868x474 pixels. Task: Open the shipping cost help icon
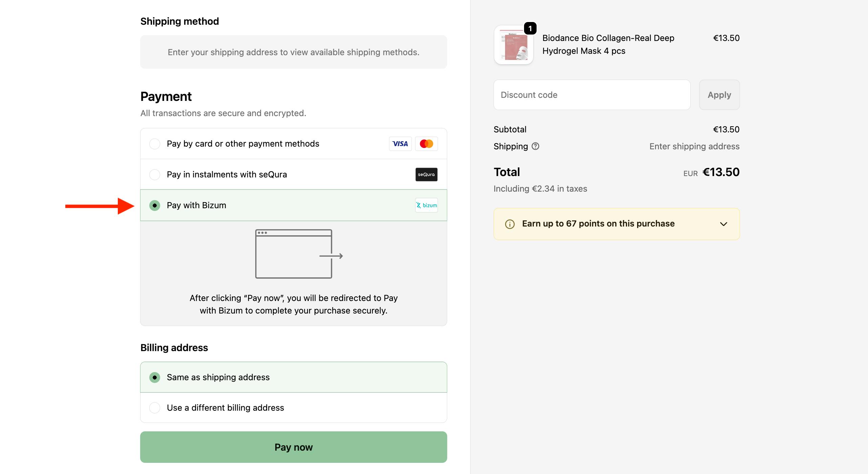(x=535, y=146)
